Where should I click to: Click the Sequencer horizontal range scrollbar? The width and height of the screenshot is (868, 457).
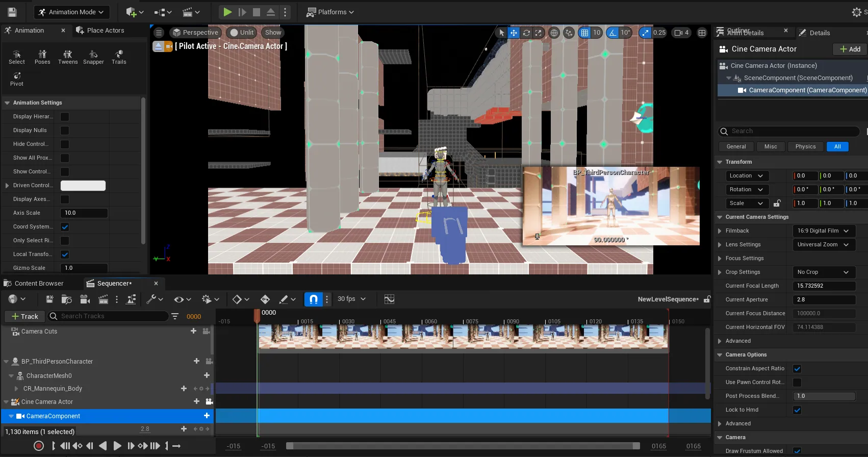click(463, 446)
